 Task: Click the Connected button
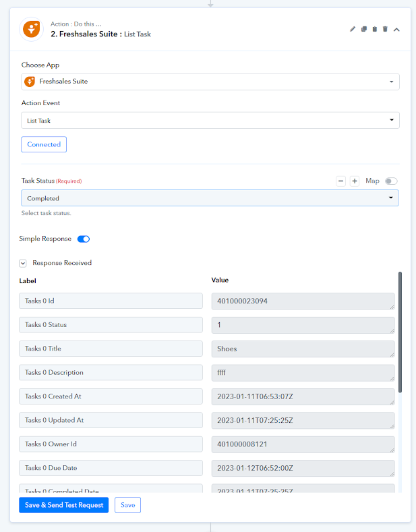(x=44, y=144)
